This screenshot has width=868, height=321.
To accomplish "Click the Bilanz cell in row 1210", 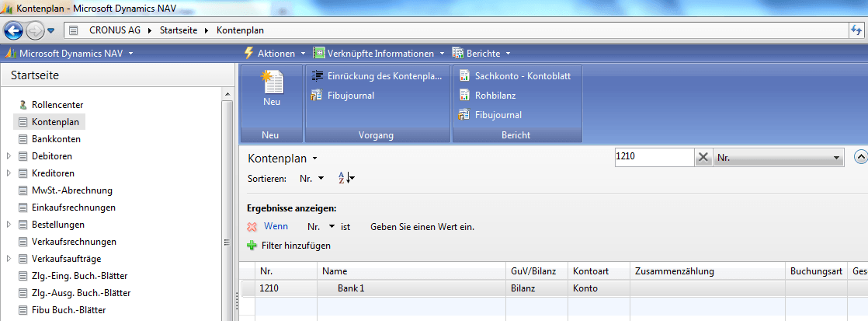I will pos(536,288).
